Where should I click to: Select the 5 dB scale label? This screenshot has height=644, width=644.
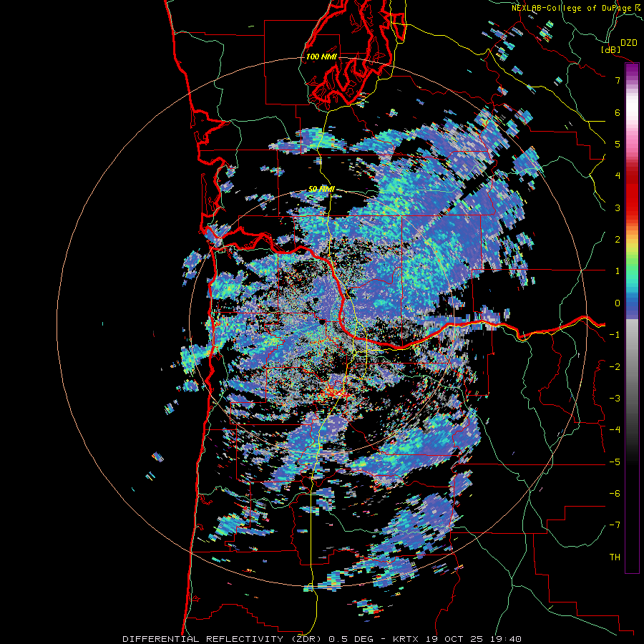click(618, 144)
